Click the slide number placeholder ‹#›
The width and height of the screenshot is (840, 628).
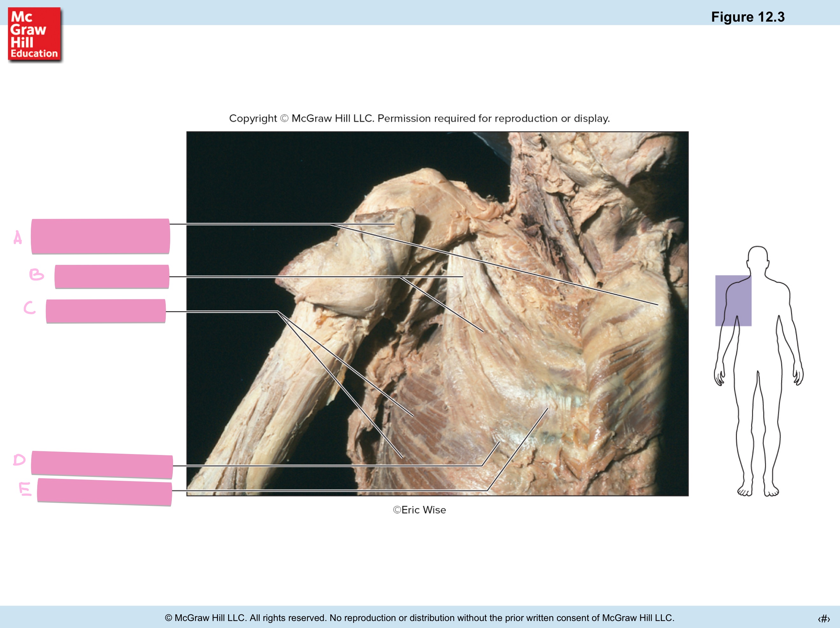(824, 618)
